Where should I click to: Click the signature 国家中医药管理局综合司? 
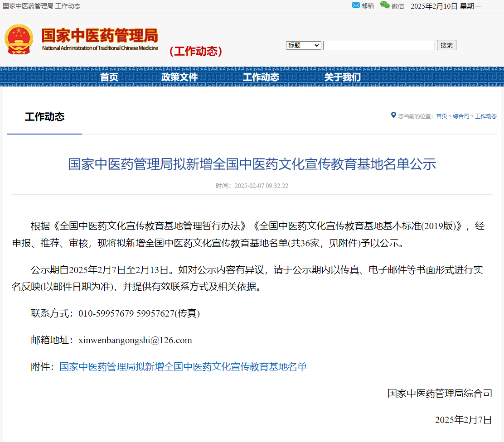440,393
